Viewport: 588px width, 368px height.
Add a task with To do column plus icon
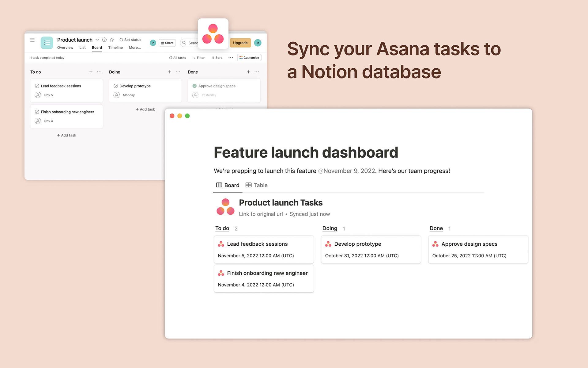pos(91,72)
